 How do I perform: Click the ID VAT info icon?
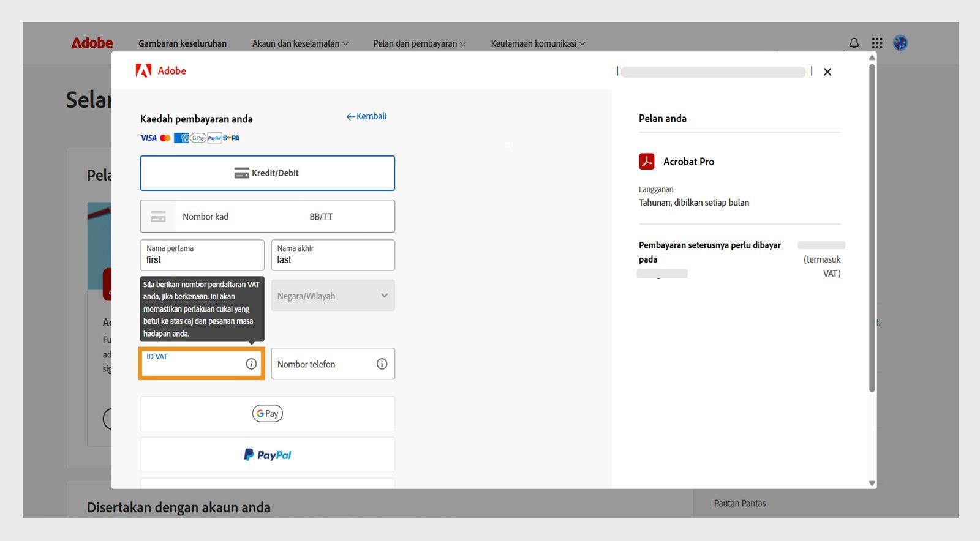point(251,364)
